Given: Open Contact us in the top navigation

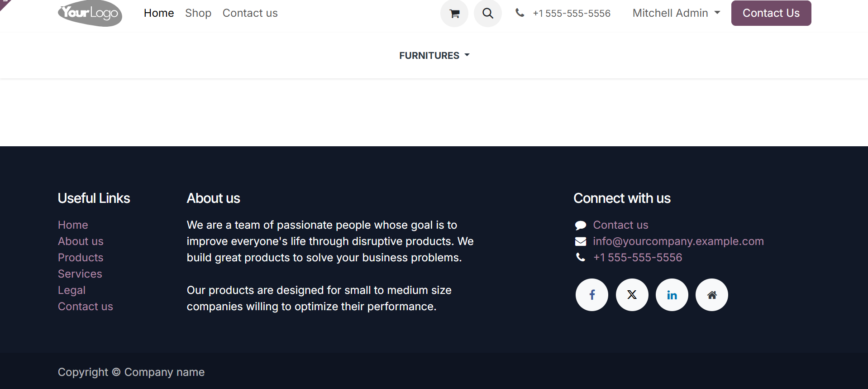Looking at the screenshot, I should (250, 13).
